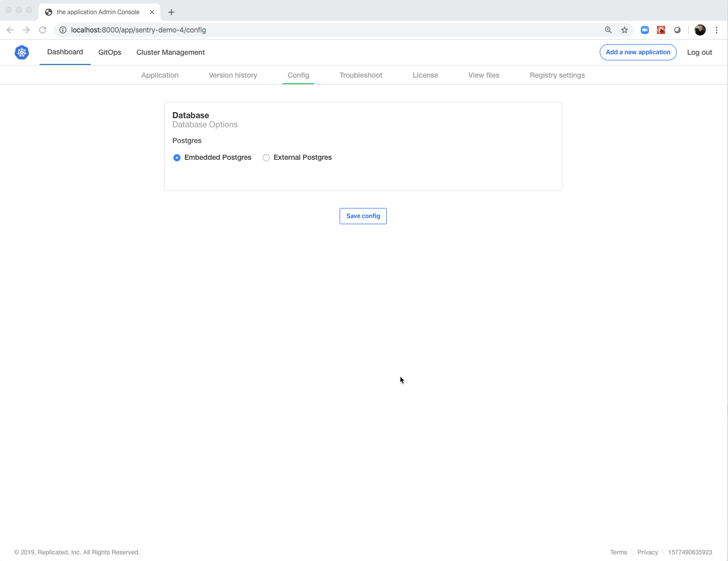Click the Save config button
The height and width of the screenshot is (561, 728).
[363, 216]
